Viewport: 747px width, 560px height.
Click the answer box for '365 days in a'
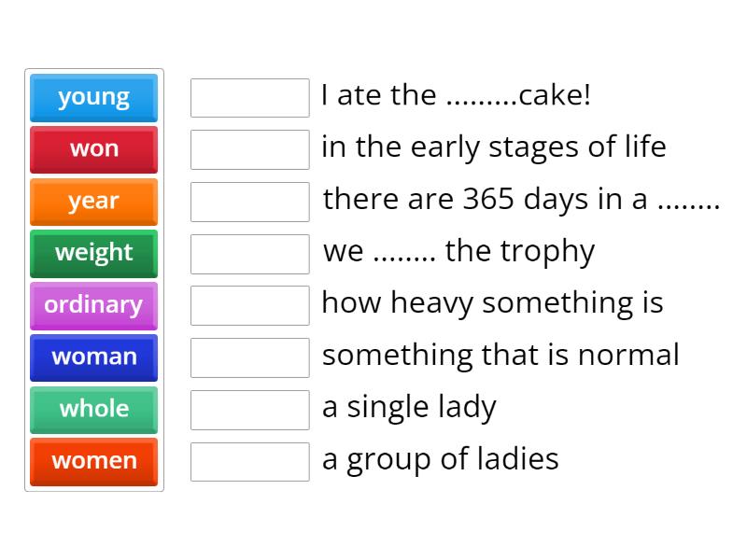coord(249,202)
